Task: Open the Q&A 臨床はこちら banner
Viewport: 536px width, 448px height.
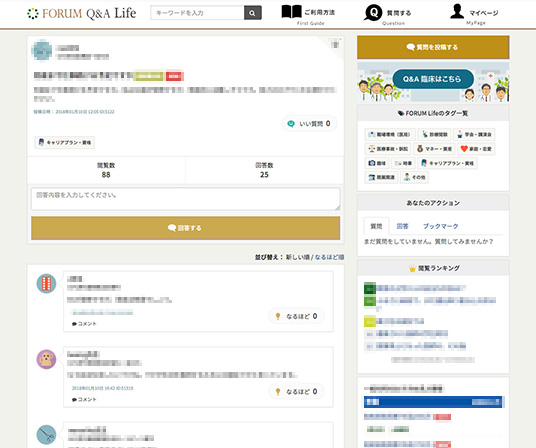Action: [433, 82]
